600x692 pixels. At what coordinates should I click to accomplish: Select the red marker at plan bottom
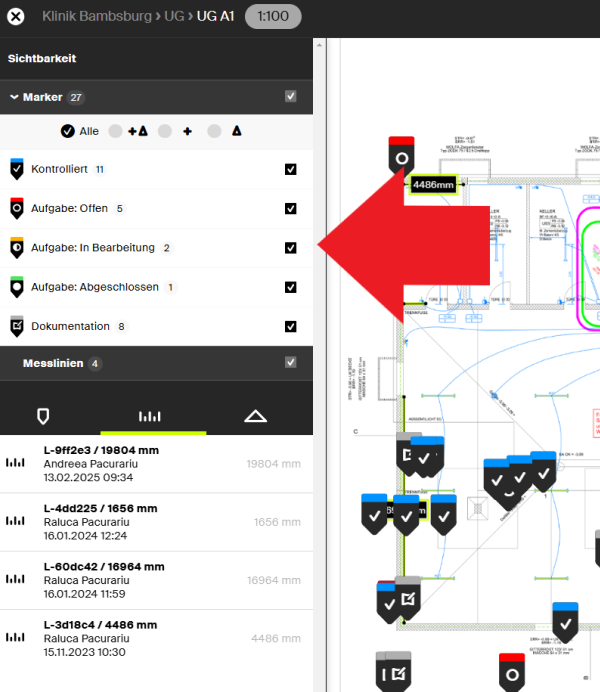click(513, 671)
